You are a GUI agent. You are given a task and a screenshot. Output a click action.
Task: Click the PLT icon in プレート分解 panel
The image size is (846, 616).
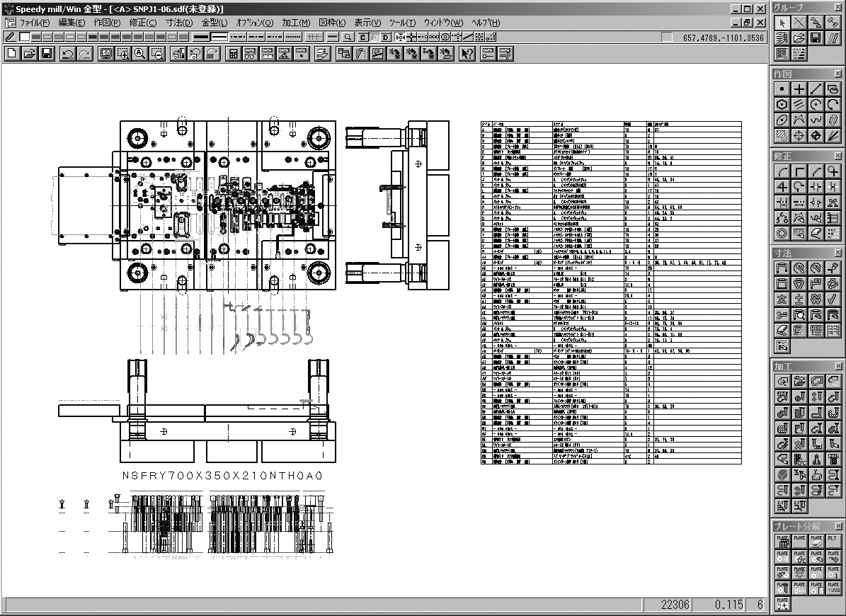tap(833, 542)
